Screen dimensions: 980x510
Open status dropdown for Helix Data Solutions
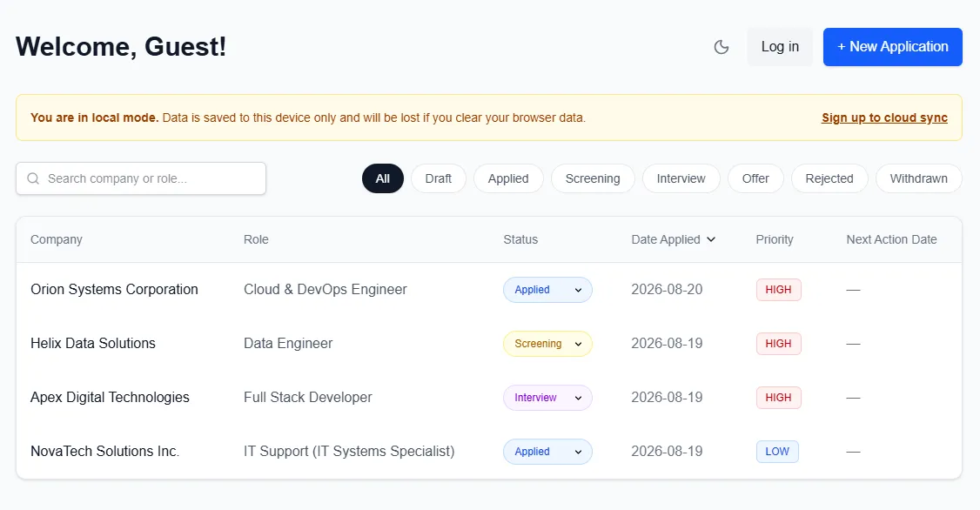(x=547, y=344)
